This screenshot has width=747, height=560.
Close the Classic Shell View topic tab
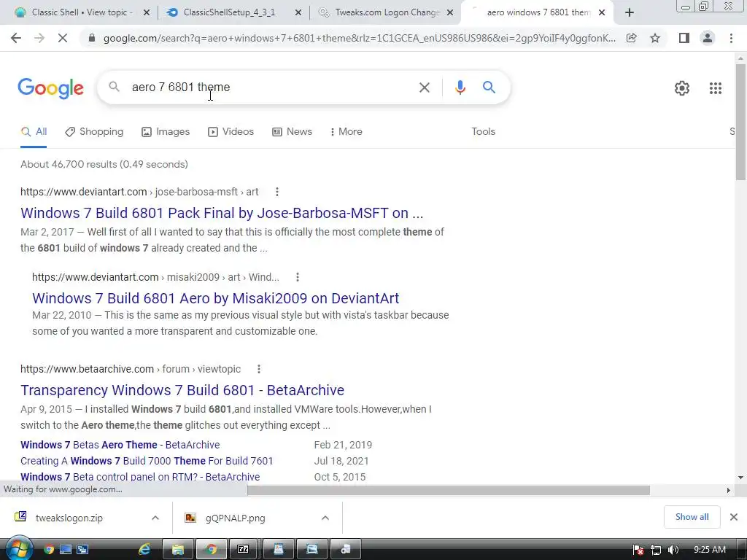click(x=147, y=13)
